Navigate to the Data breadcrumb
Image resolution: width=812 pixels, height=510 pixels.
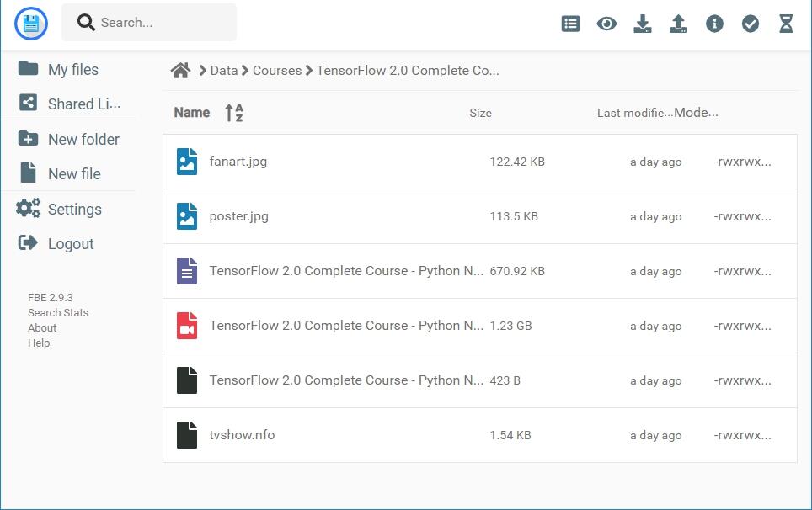224,71
